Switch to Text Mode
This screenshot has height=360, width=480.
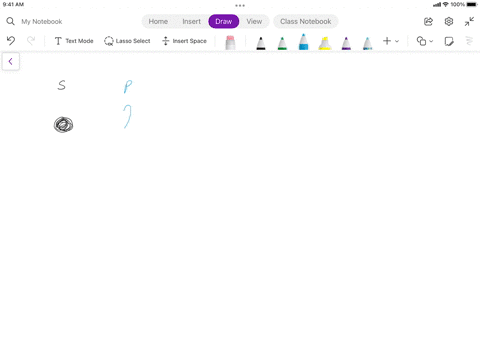pyautogui.click(x=74, y=41)
